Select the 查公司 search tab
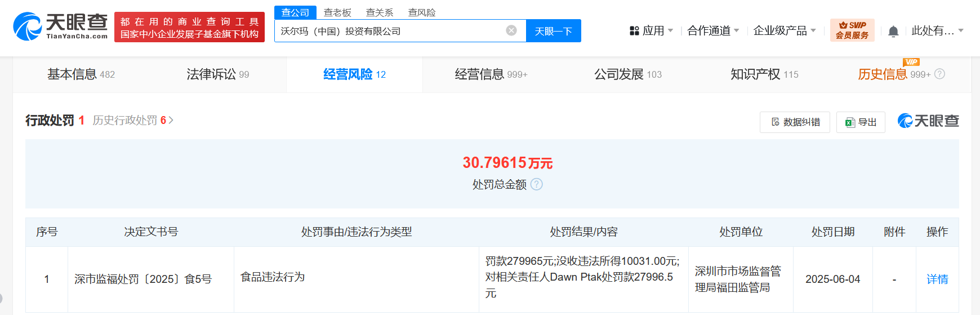This screenshot has width=980, height=315. (x=295, y=12)
